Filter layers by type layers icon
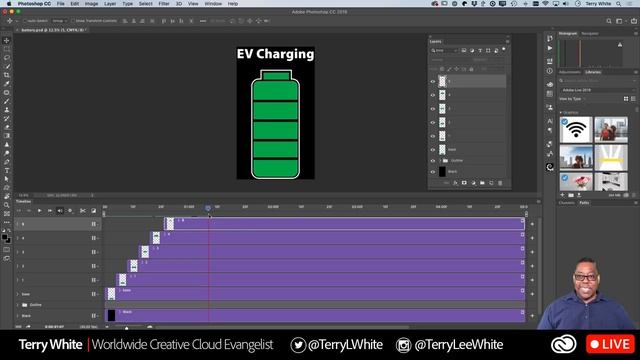The height and width of the screenshot is (360, 640). pos(480,50)
